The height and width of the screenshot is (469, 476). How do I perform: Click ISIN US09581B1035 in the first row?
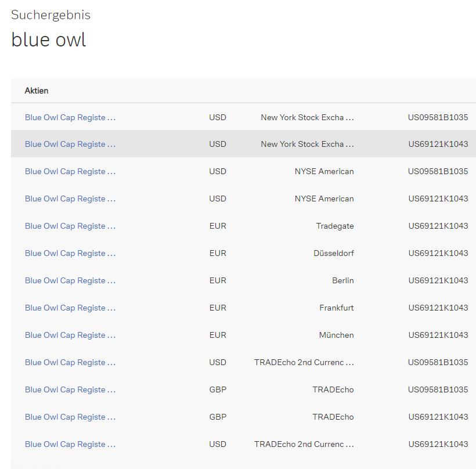[x=438, y=117]
